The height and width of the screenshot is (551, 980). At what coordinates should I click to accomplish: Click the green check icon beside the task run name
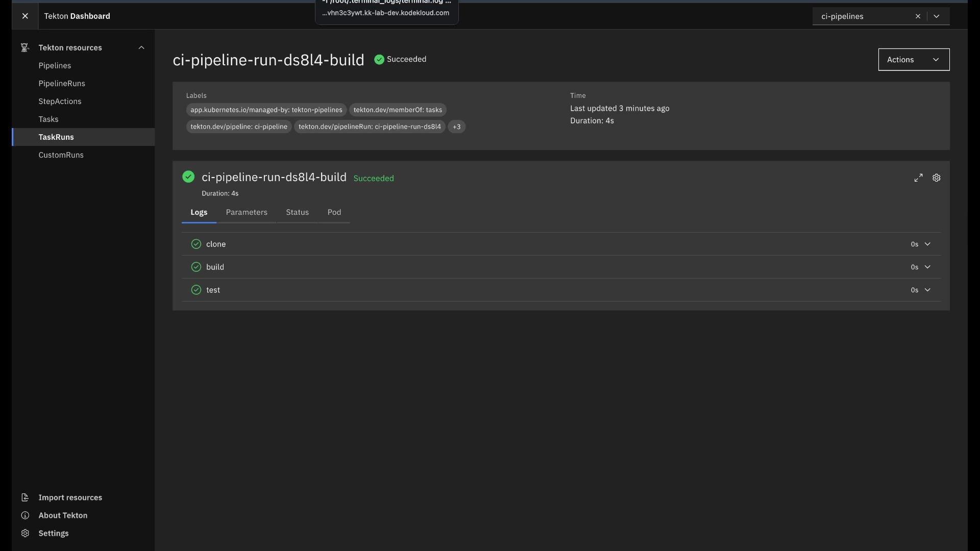coord(188,177)
